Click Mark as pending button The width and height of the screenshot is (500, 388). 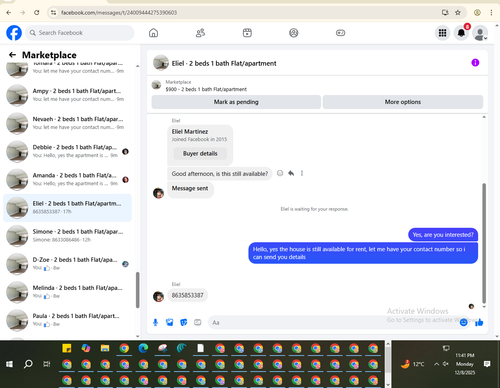click(236, 102)
